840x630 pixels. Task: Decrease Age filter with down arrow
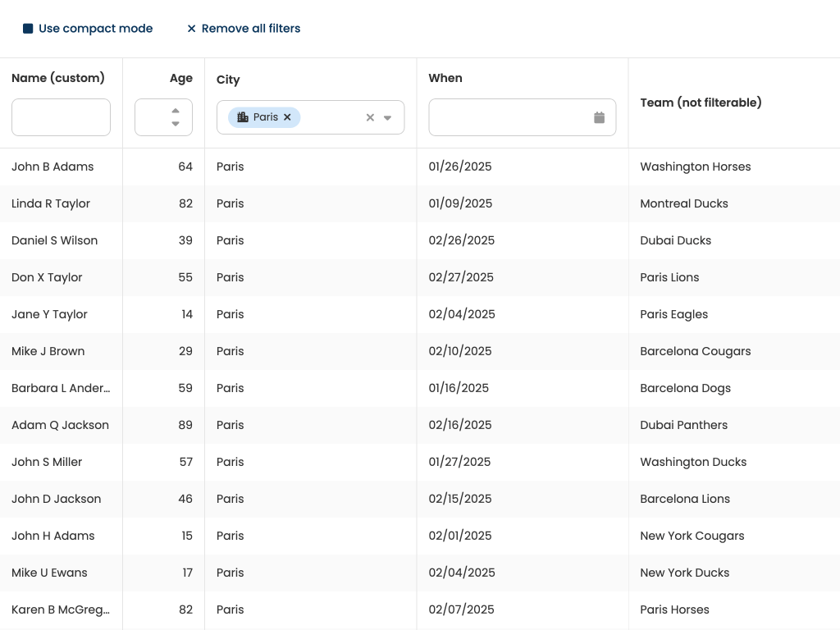(176, 124)
